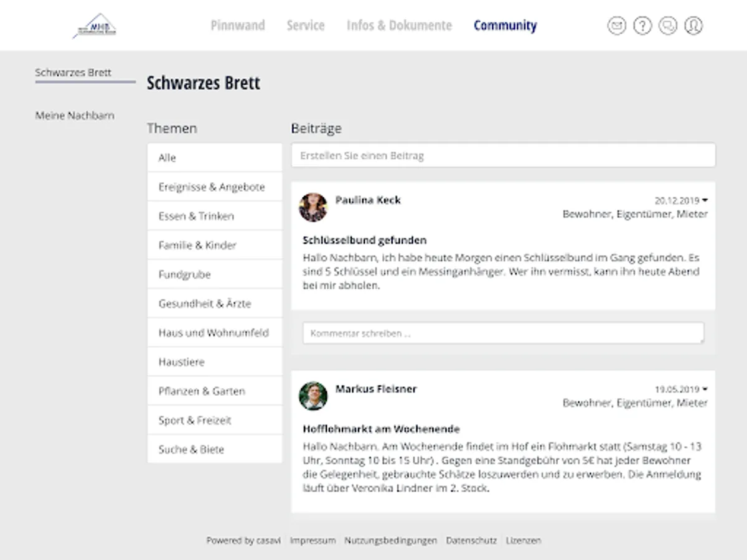
Task: Click the date 20.12.2019
Action: click(677, 200)
